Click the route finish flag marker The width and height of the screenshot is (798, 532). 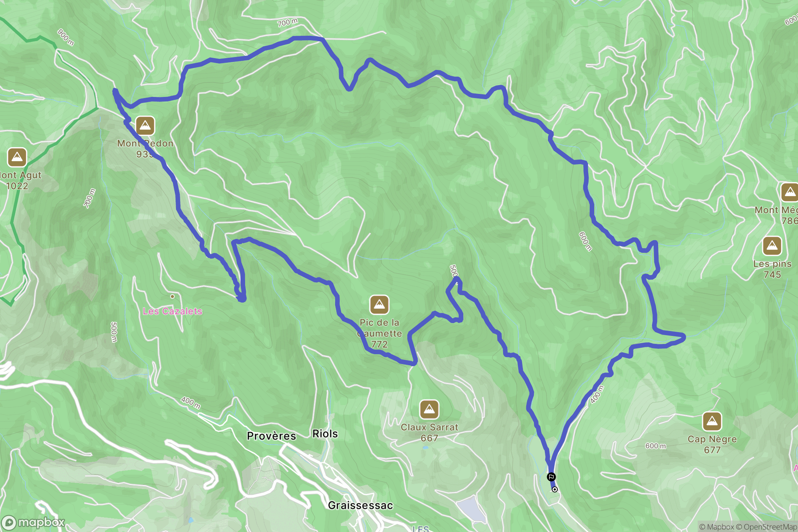551,477
